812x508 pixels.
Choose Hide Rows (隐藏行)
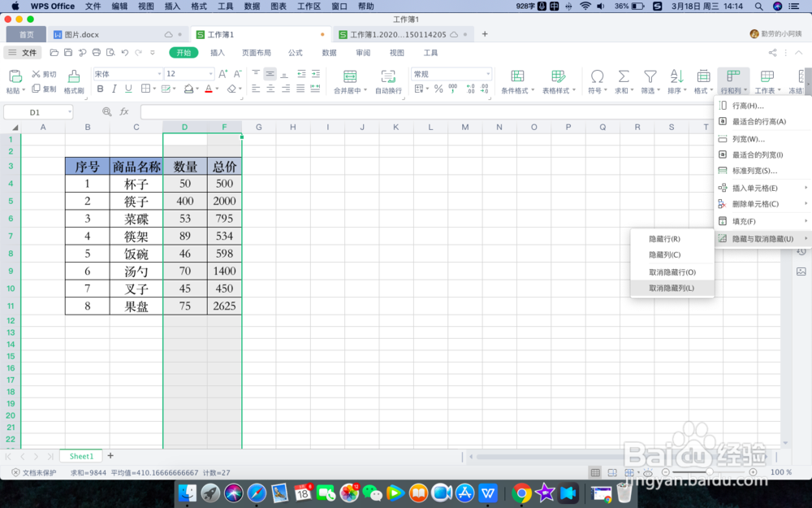672,239
